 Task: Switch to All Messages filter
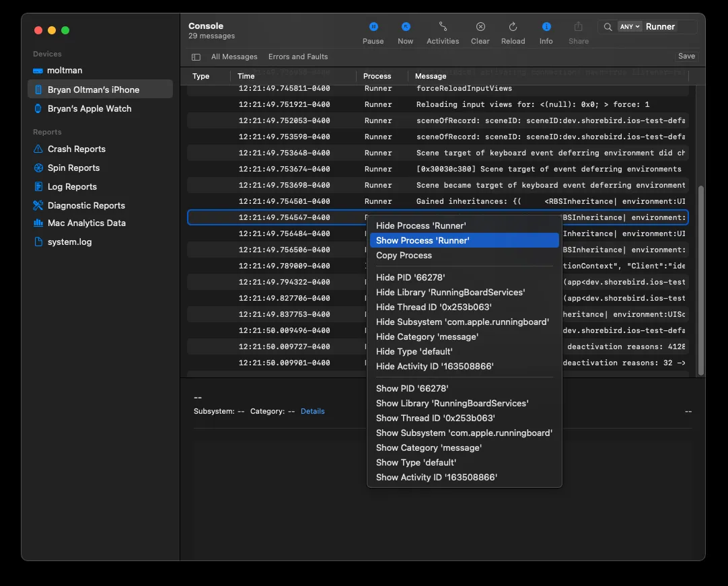point(234,57)
